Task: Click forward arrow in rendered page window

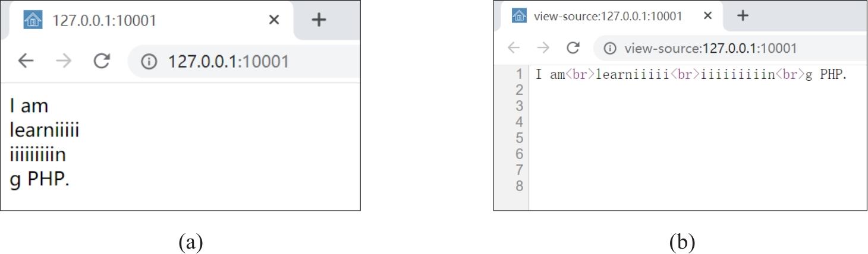Action: pyautogui.click(x=64, y=61)
